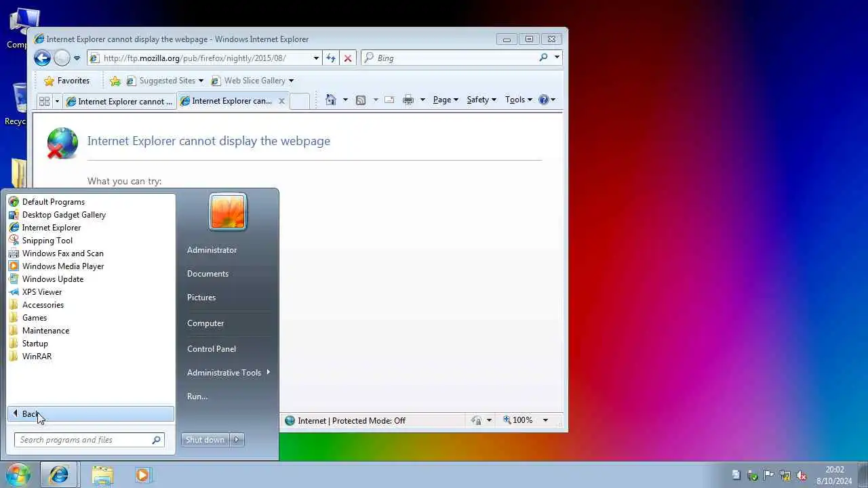
Task: Open the Home button dropdown arrow
Action: coord(345,100)
